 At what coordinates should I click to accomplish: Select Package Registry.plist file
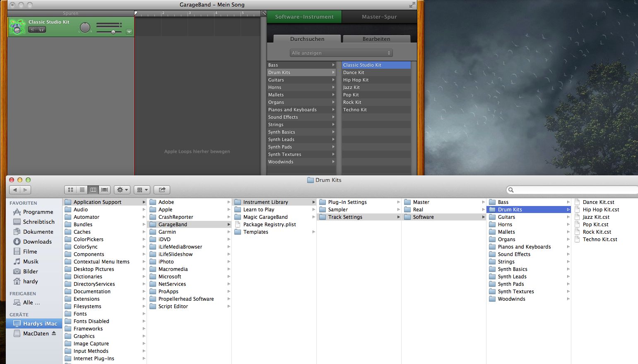coord(274,225)
